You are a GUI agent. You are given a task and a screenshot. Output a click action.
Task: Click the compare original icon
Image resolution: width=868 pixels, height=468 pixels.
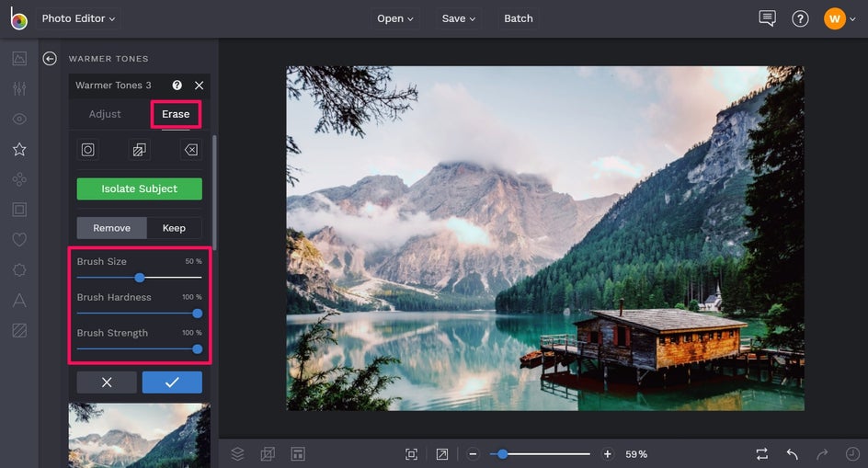(762, 454)
